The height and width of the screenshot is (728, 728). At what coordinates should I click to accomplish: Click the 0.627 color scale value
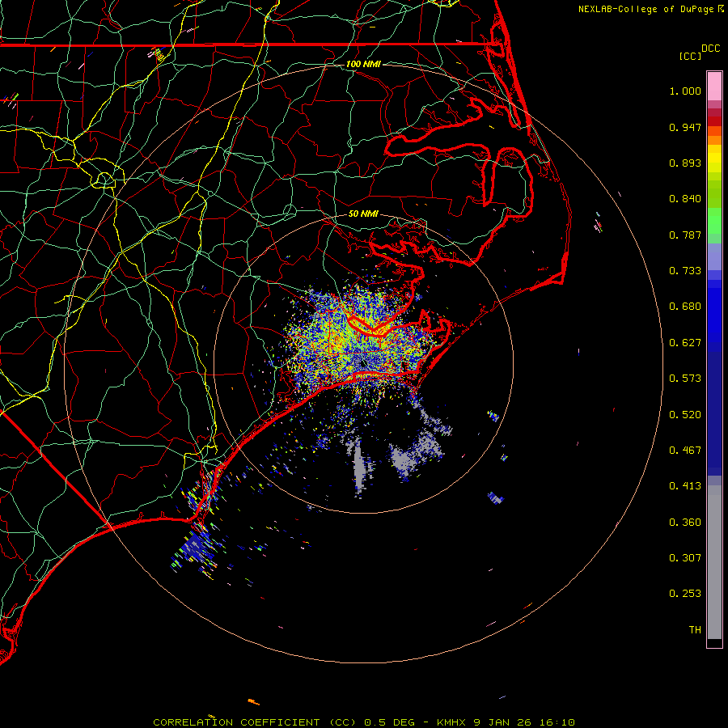[685, 343]
